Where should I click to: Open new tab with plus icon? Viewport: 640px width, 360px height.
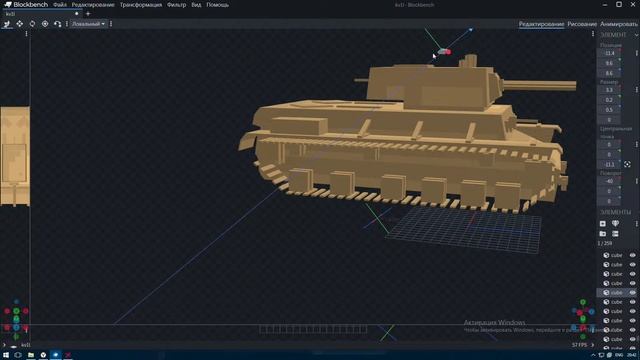tap(88, 13)
